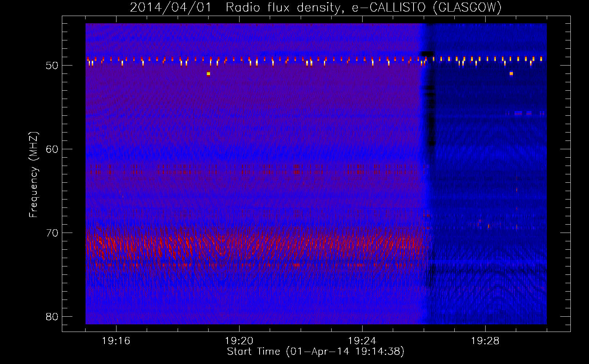Click the 80 MHz frequency tick label
The image size is (589, 364).
[52, 317]
